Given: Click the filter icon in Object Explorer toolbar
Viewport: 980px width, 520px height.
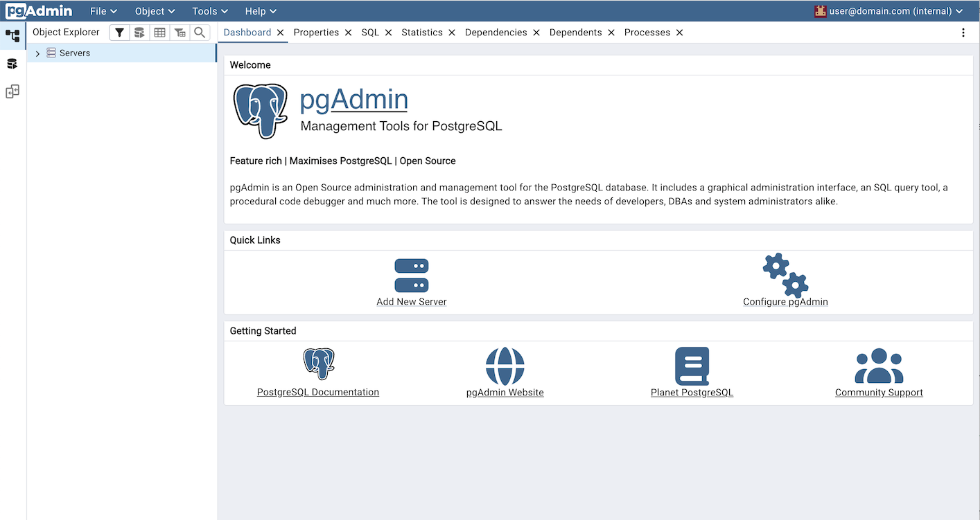Looking at the screenshot, I should 119,33.
